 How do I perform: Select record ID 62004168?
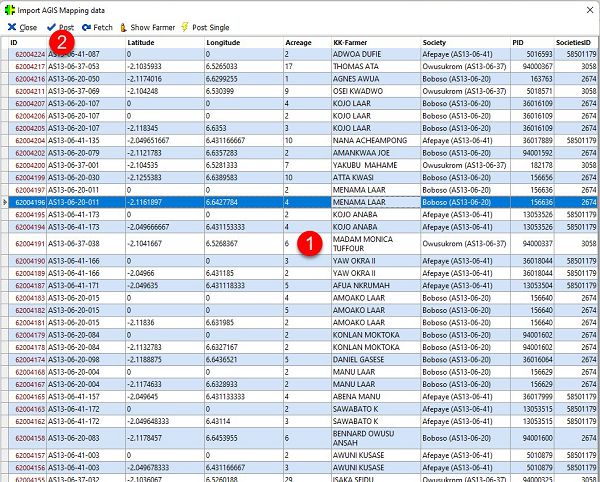28,372
